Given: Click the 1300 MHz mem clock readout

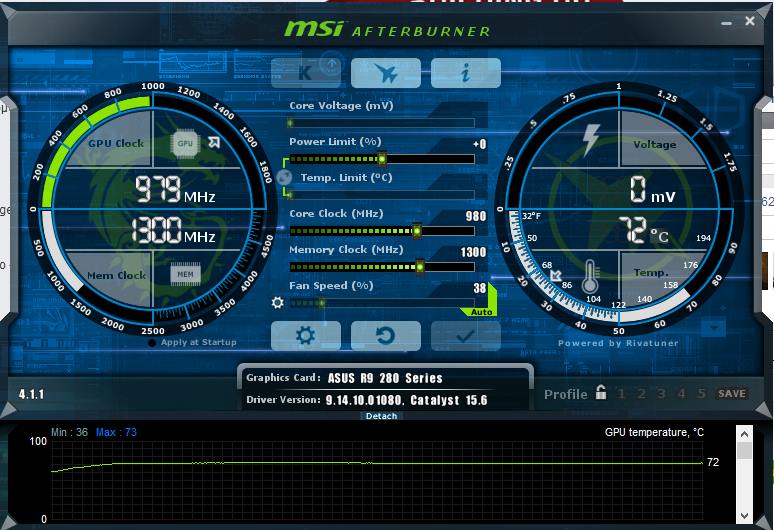Looking at the screenshot, I should (x=173, y=230).
